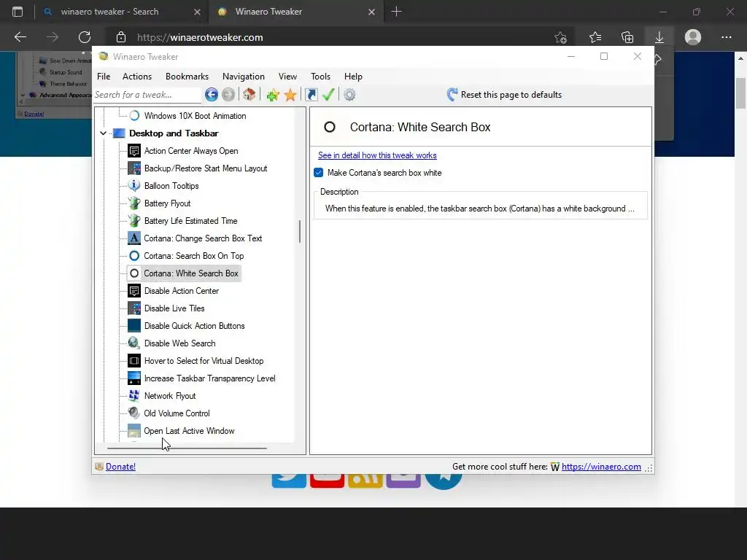747x560 pixels.
Task: Click the browser Back arrow button
Action: click(20, 37)
